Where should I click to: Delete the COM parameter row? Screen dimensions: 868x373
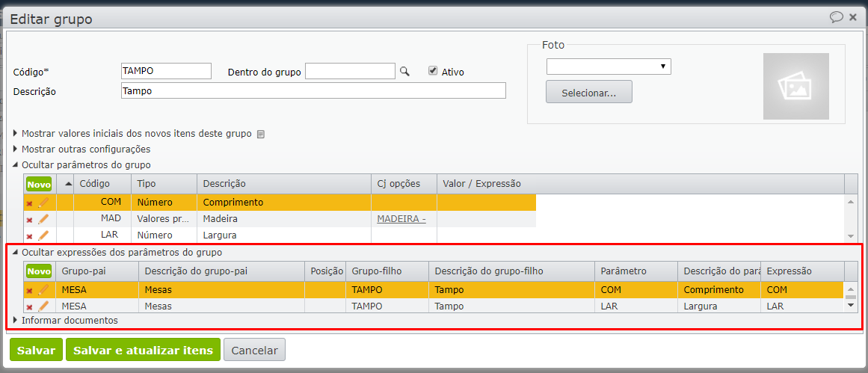pos(29,203)
